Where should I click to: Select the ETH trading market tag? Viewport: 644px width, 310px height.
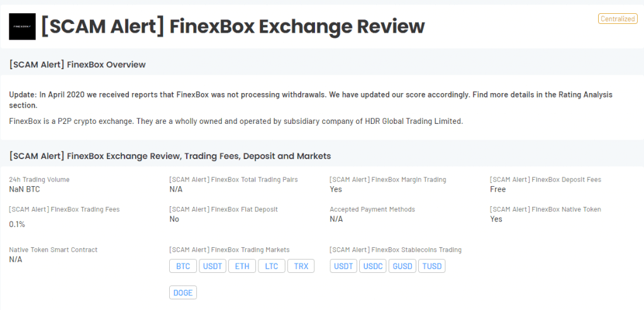[242, 266]
